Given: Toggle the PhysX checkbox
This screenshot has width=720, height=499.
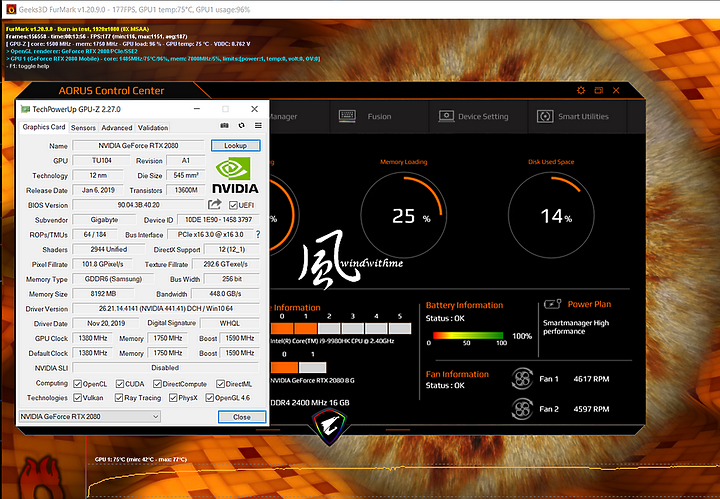Looking at the screenshot, I should [x=173, y=398].
